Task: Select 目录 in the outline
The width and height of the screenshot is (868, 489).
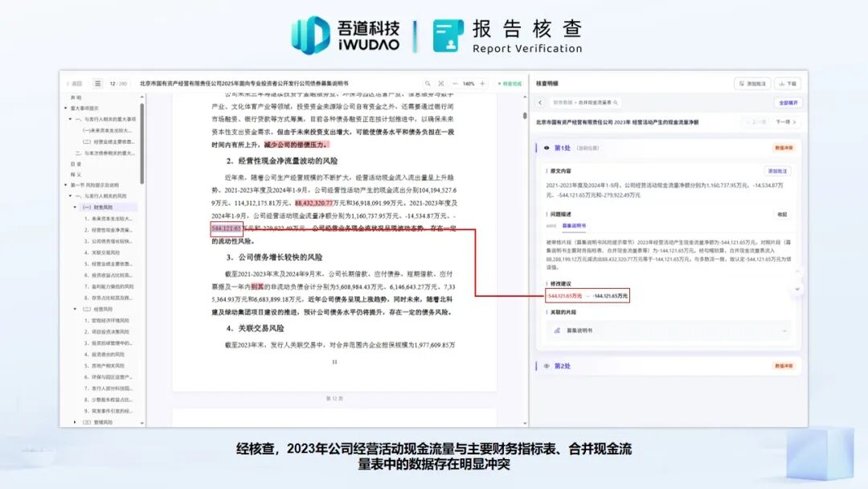Action: point(76,164)
